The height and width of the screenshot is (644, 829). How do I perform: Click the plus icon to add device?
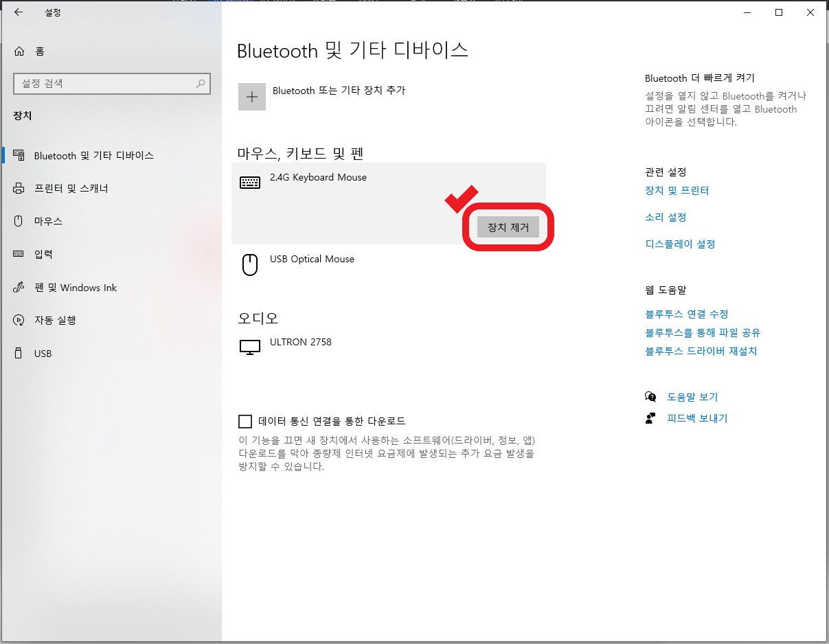coord(252,97)
